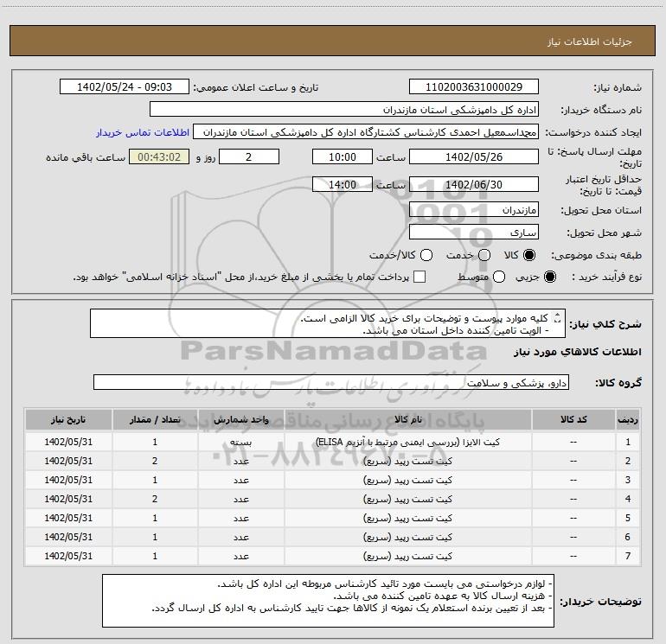Click the general description text area

coord(328,324)
